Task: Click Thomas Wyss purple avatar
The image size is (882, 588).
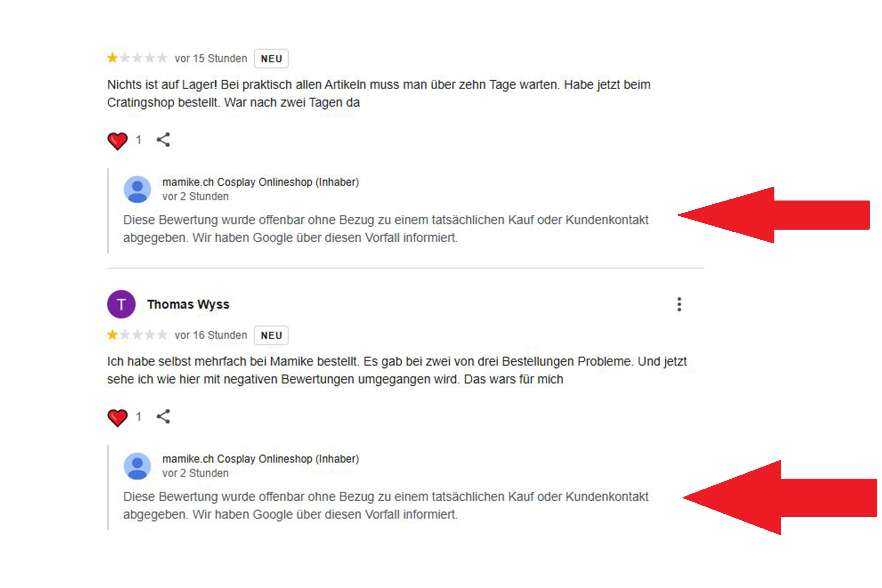Action: click(x=121, y=304)
